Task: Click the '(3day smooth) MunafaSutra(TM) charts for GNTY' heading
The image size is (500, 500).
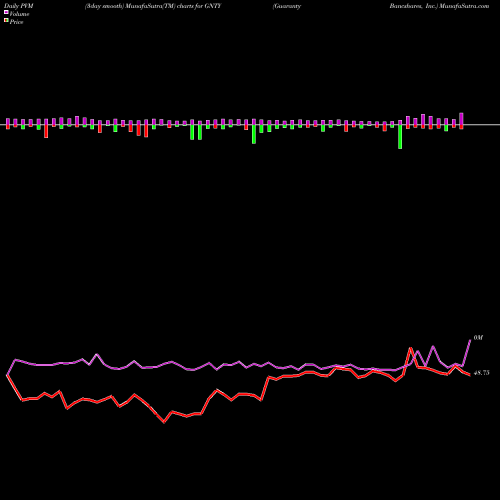Action: point(153,6)
